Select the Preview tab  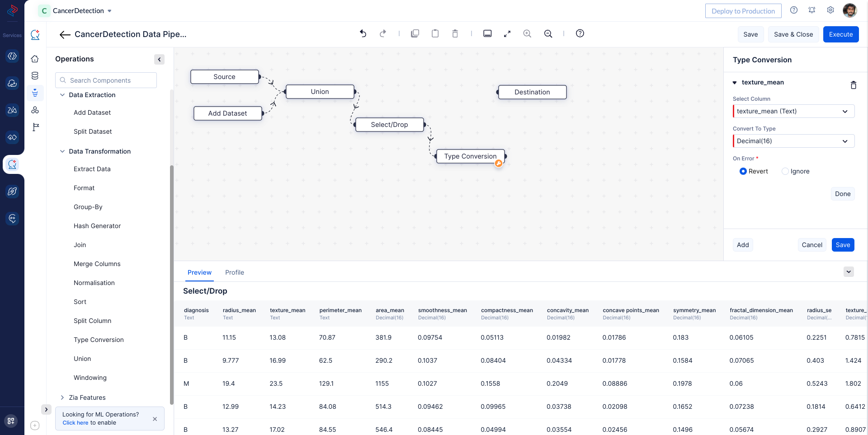(x=199, y=272)
